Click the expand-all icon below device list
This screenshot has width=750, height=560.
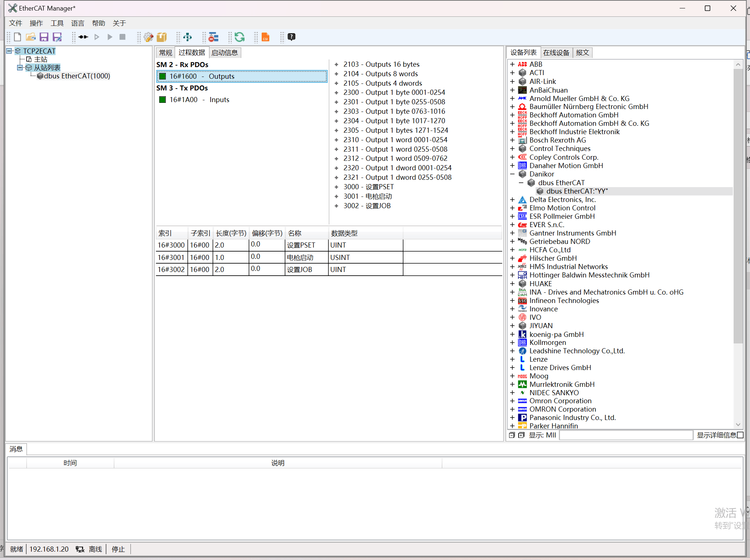click(x=521, y=435)
